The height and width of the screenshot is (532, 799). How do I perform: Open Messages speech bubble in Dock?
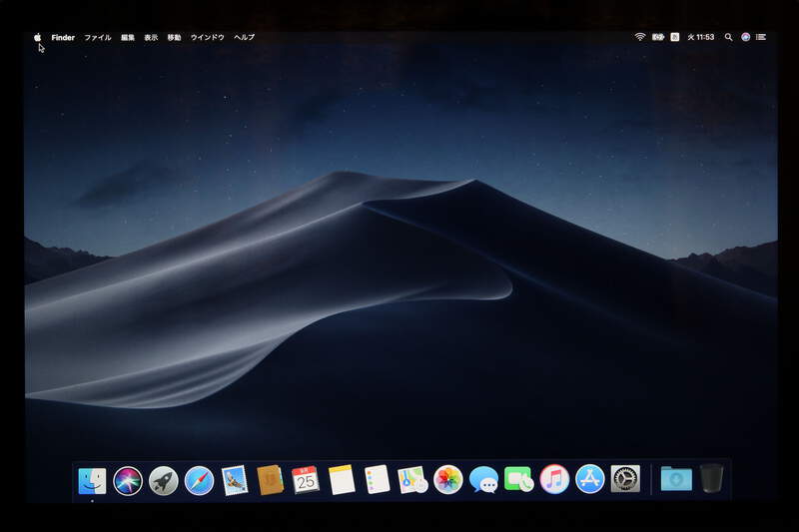(483, 480)
